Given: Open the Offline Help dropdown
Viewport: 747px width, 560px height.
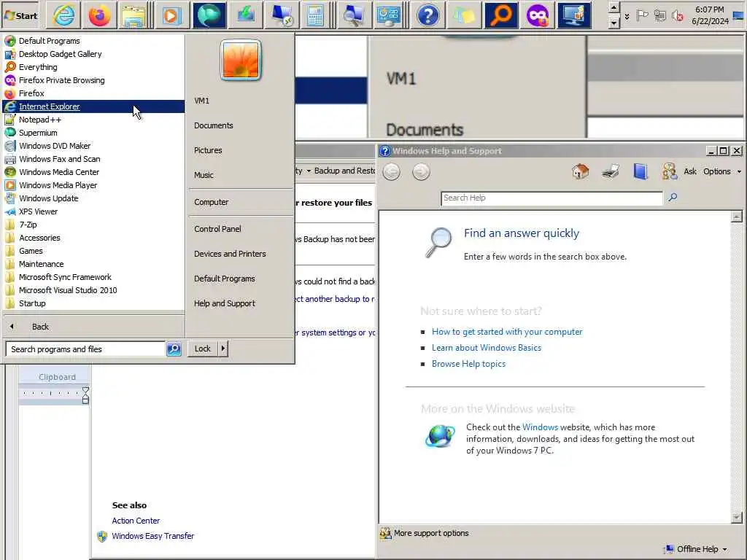Looking at the screenshot, I should (x=697, y=549).
